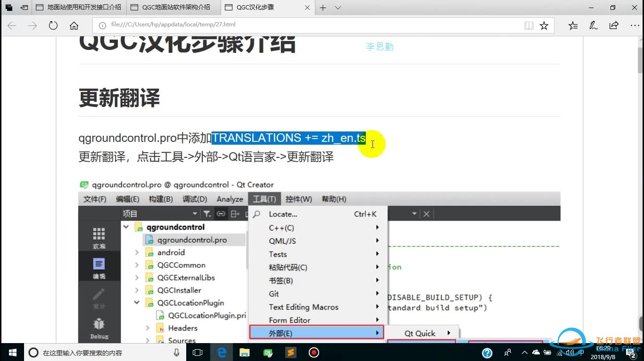
Task: Open 控件(W) menu
Action: [x=299, y=199]
